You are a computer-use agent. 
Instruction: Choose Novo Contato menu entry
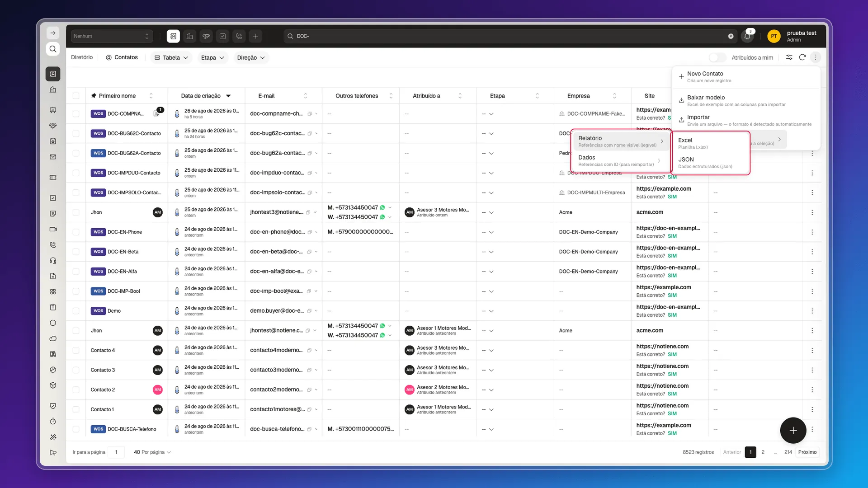click(x=746, y=77)
